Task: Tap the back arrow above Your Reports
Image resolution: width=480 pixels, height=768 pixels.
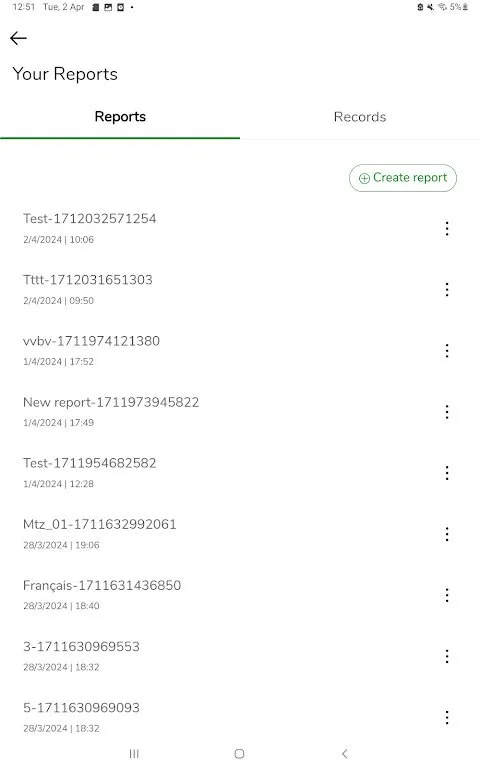Action: [x=18, y=38]
